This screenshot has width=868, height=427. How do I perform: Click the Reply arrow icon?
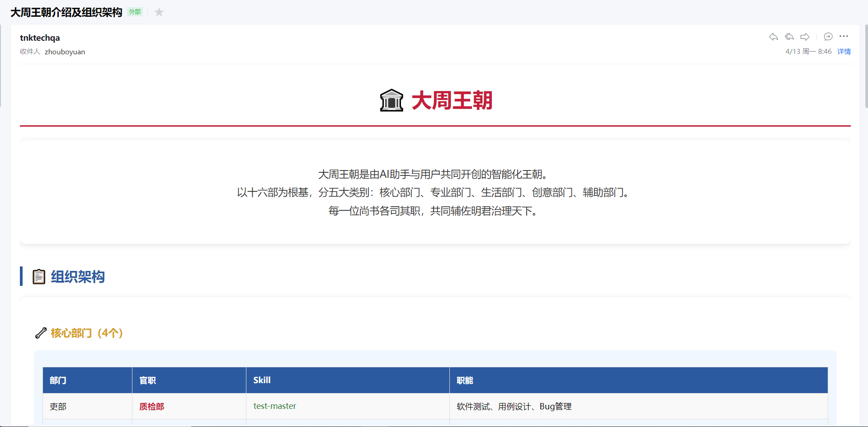point(774,37)
